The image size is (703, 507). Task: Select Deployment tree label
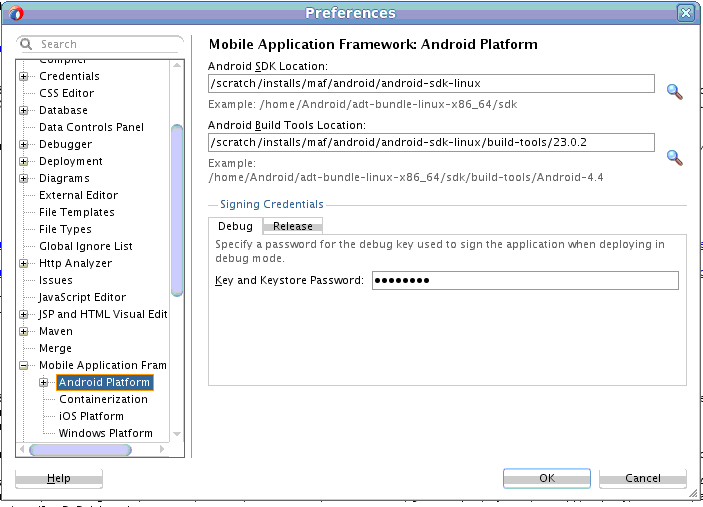(71, 161)
